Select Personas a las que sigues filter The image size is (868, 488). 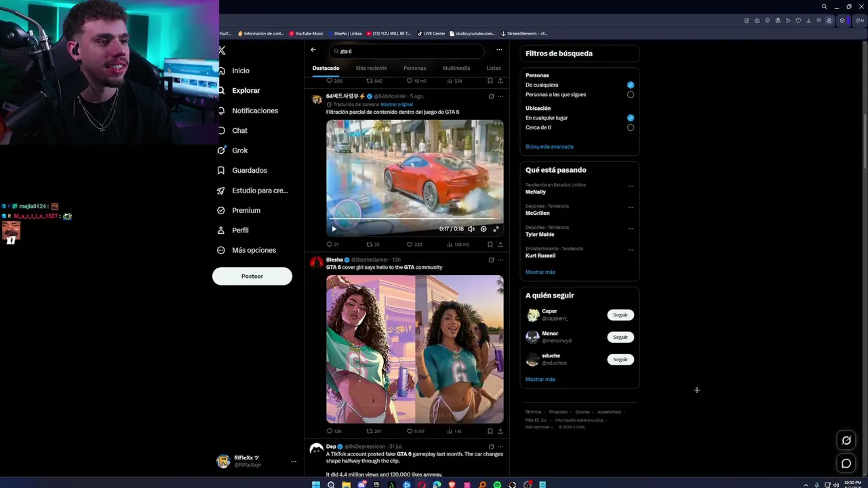[631, 95]
